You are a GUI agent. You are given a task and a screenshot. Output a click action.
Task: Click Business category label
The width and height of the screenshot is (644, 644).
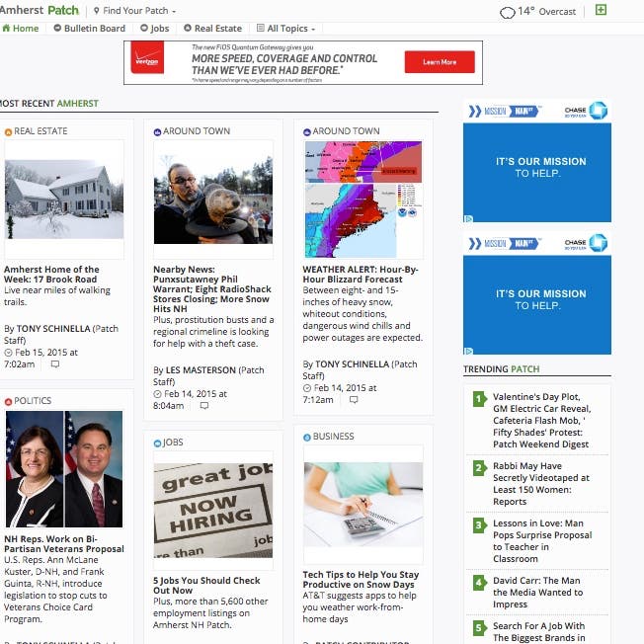(x=334, y=437)
